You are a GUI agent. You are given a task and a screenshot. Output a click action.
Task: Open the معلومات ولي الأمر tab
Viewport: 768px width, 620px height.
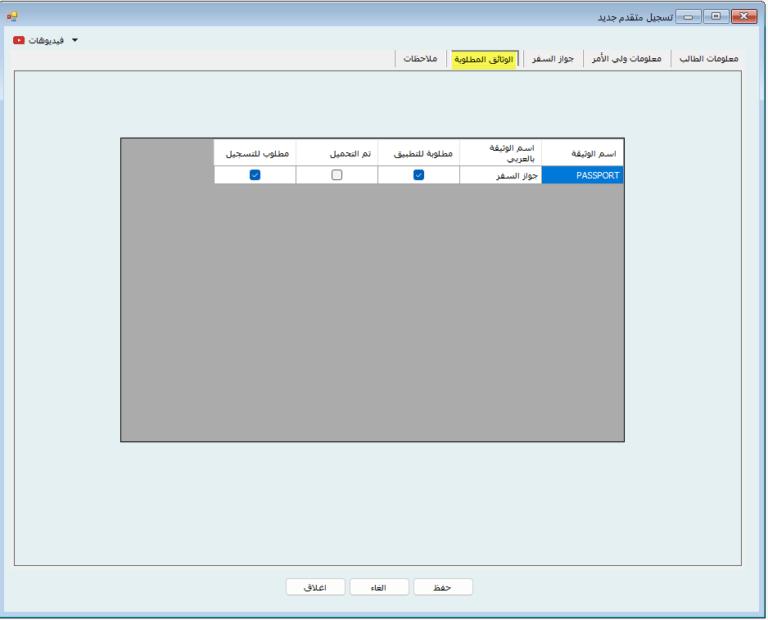coord(626,59)
